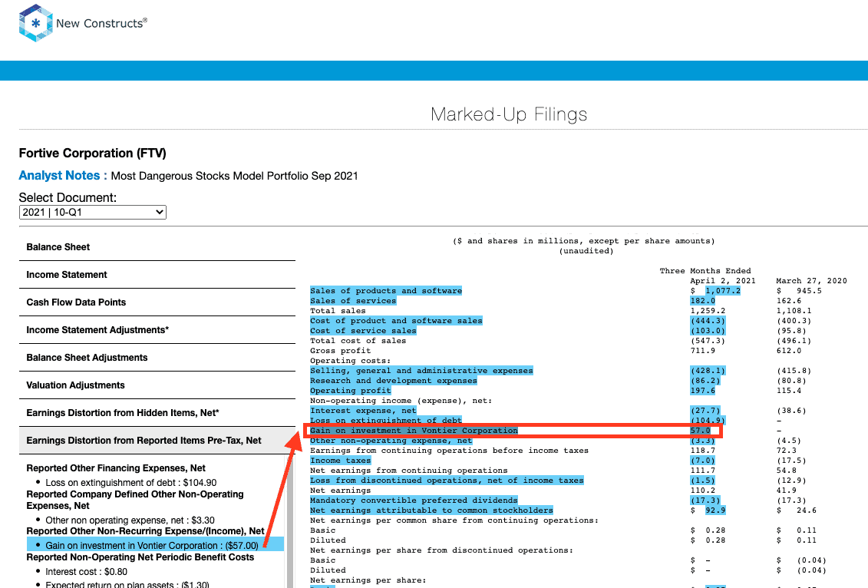
Task: Select sidebar item Other non operating expense, net : $3.30
Action: 130,520
